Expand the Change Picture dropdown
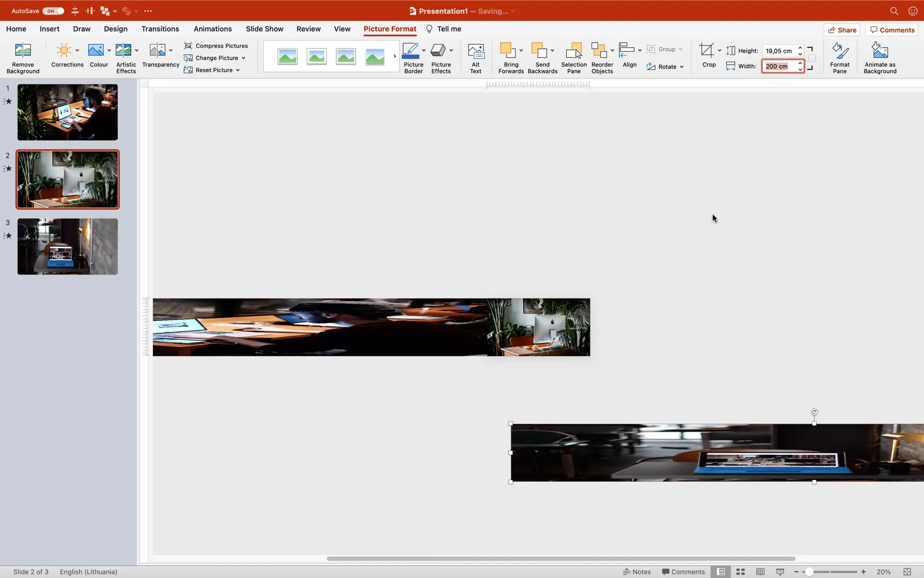The height and width of the screenshot is (578, 924). click(x=243, y=58)
